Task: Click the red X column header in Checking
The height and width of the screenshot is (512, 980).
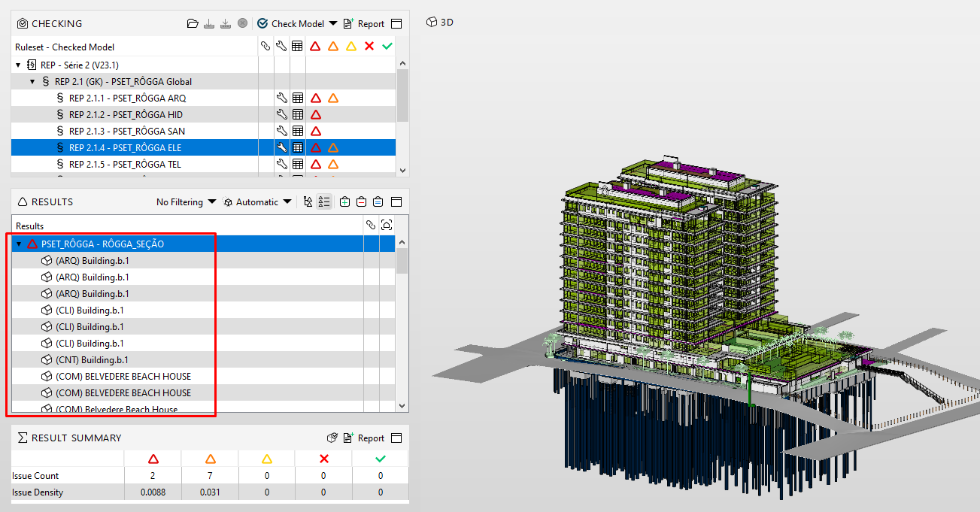Action: [369, 47]
